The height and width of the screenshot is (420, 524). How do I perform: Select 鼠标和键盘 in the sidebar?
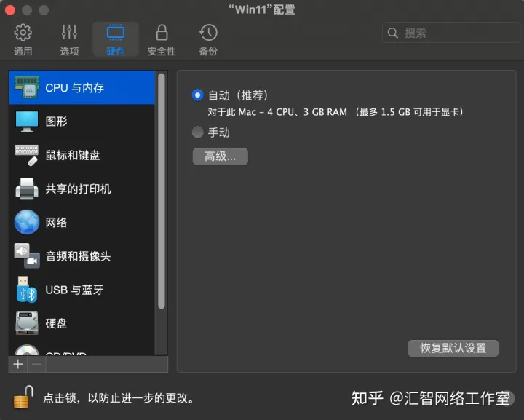point(82,155)
